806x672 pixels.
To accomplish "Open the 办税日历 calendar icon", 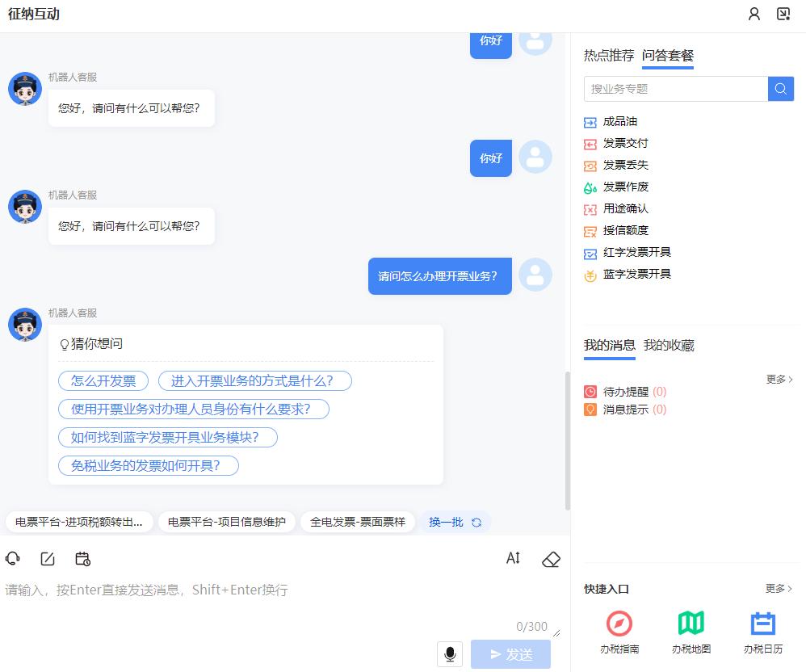I will tap(762, 624).
